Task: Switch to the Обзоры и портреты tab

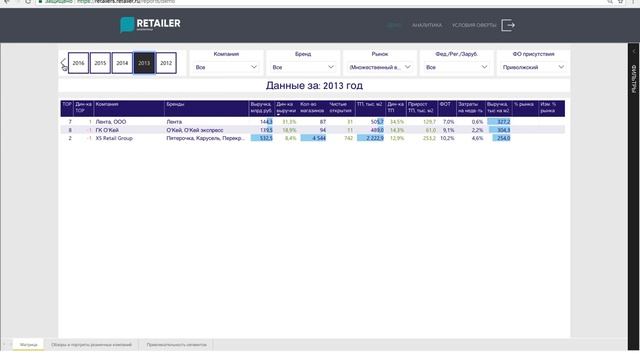Action: [91, 345]
